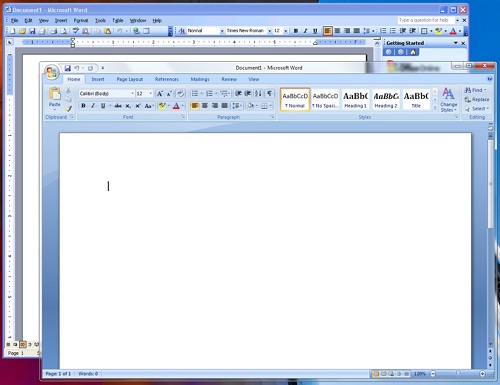Click the Format Painter brush in Clipboard group
Image resolution: width=500 pixels, height=385 pixels.
click(69, 108)
